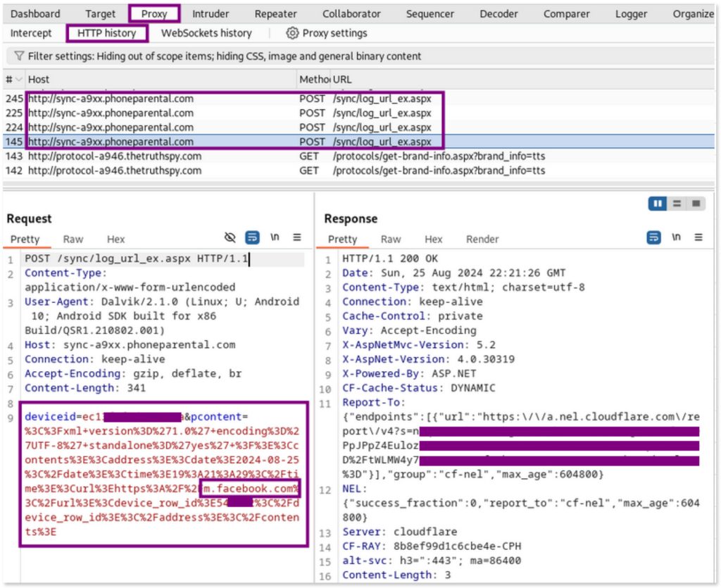Click the hide-inspector eye icon in Request panel

tap(230, 238)
